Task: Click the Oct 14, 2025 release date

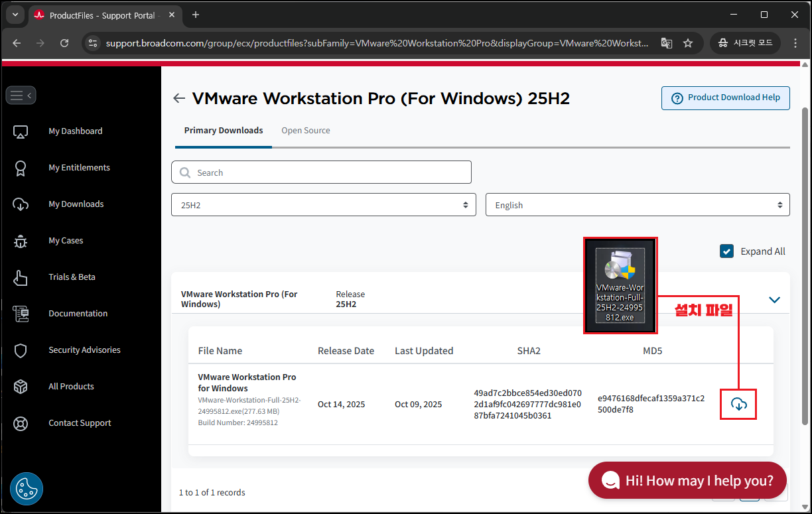Action: [341, 405]
